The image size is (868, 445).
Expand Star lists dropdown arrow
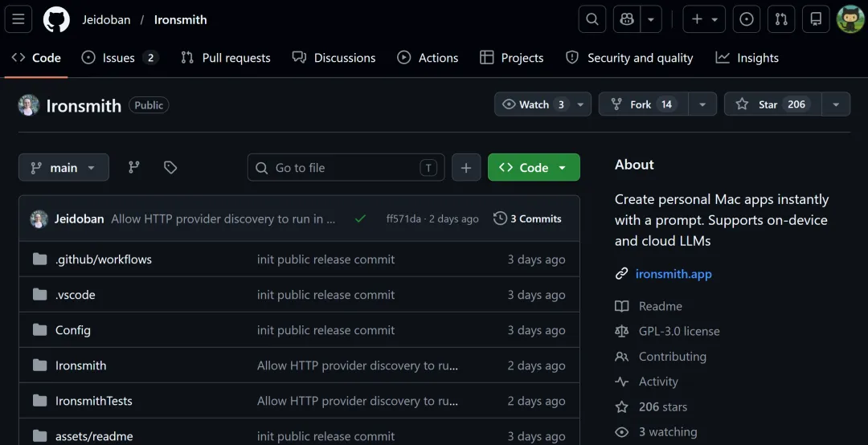836,104
